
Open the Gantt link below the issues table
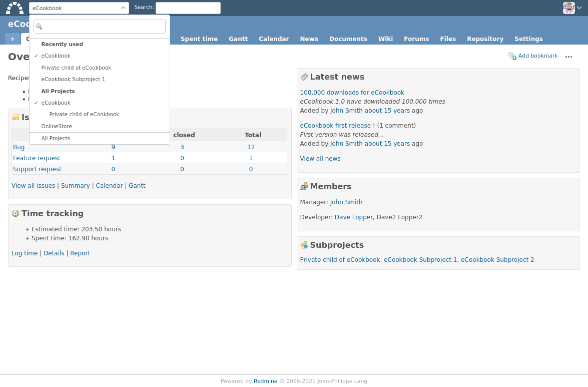[137, 186]
